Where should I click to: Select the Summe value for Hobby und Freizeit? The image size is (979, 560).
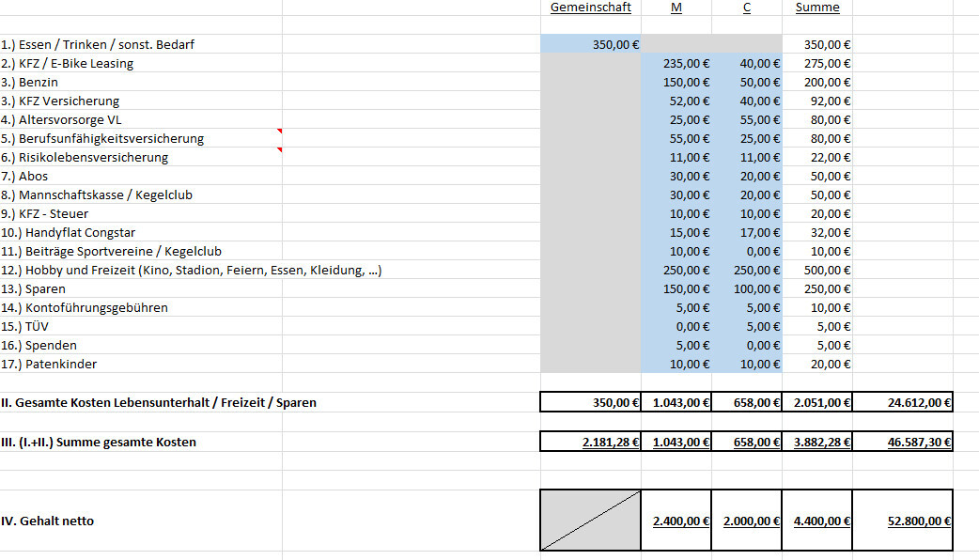tap(817, 270)
